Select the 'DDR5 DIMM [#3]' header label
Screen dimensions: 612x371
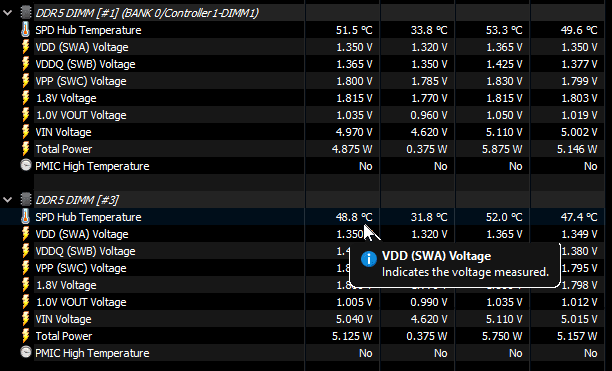77,200
